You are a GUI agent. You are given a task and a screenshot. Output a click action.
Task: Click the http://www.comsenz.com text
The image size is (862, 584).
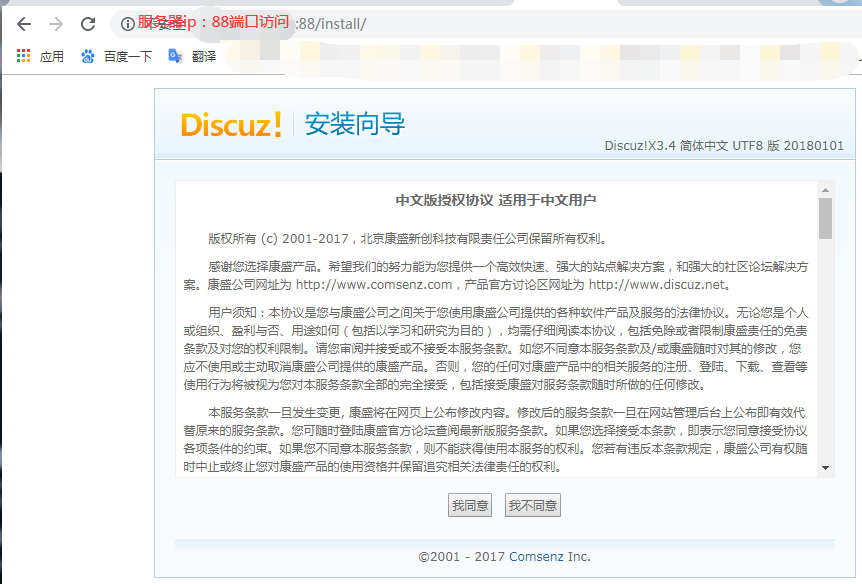374,284
